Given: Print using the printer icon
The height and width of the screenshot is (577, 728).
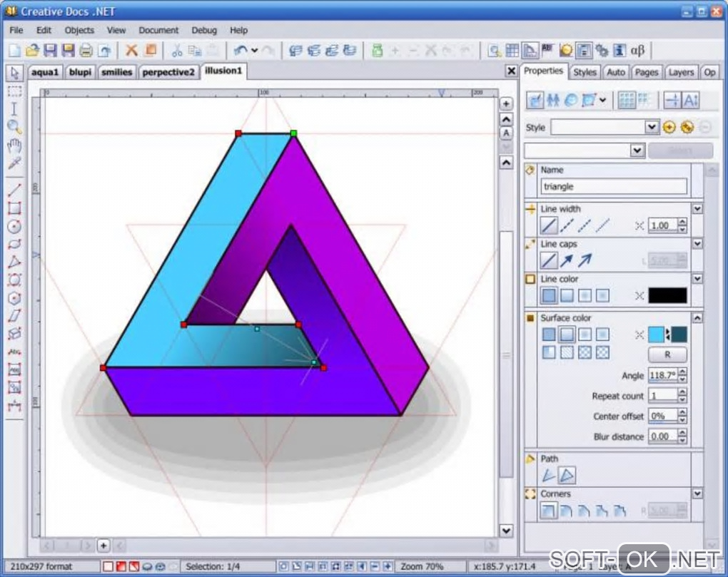Looking at the screenshot, I should [86, 50].
